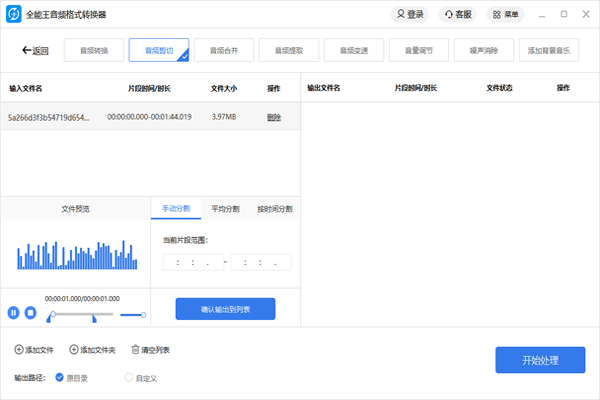
Task: Click the 清空列表 trash icon
Action: (136, 350)
